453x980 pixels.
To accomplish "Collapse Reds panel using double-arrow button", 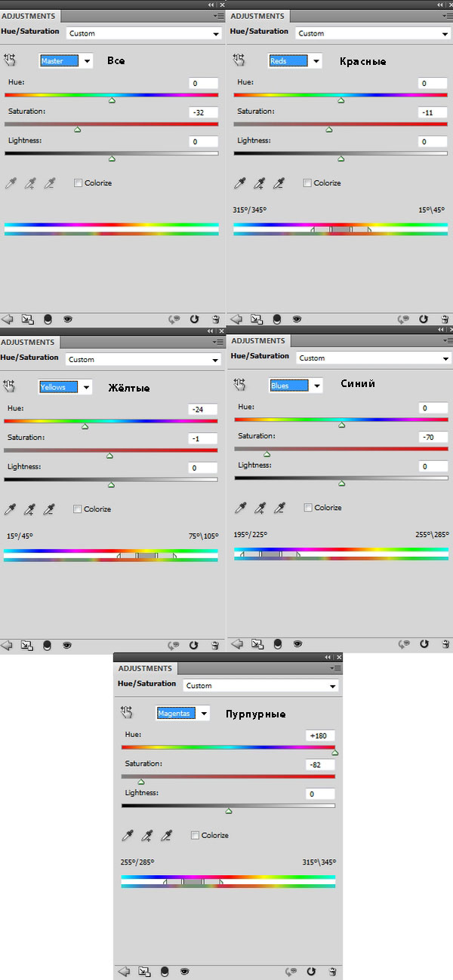I will (440, 4).
